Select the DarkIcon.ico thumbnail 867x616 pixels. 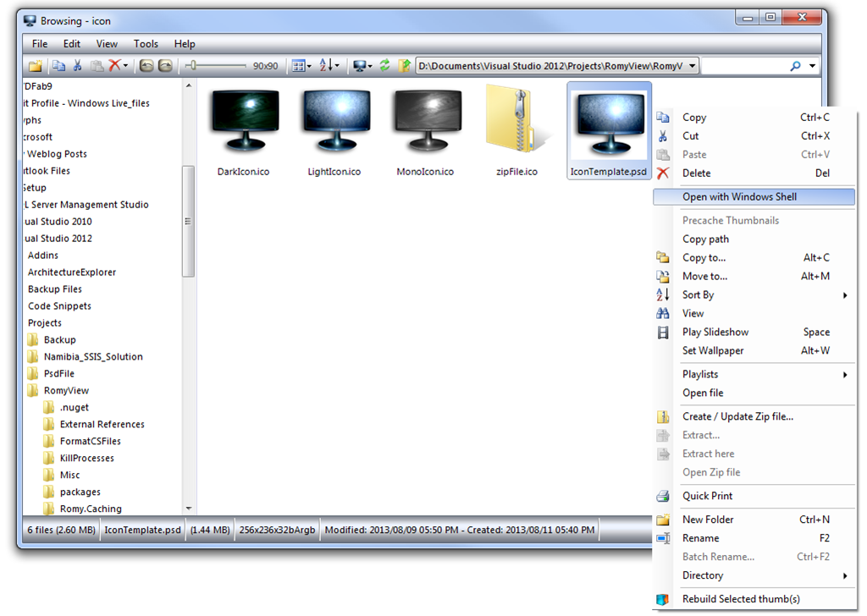(243, 132)
